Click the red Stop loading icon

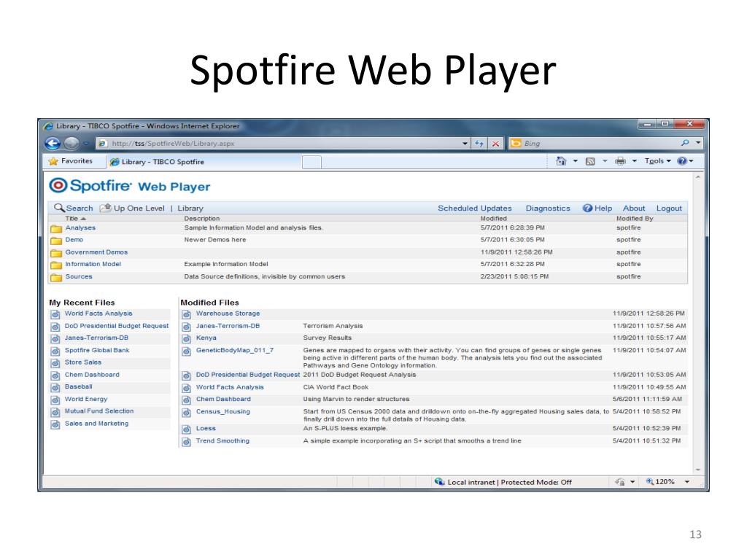click(x=495, y=144)
